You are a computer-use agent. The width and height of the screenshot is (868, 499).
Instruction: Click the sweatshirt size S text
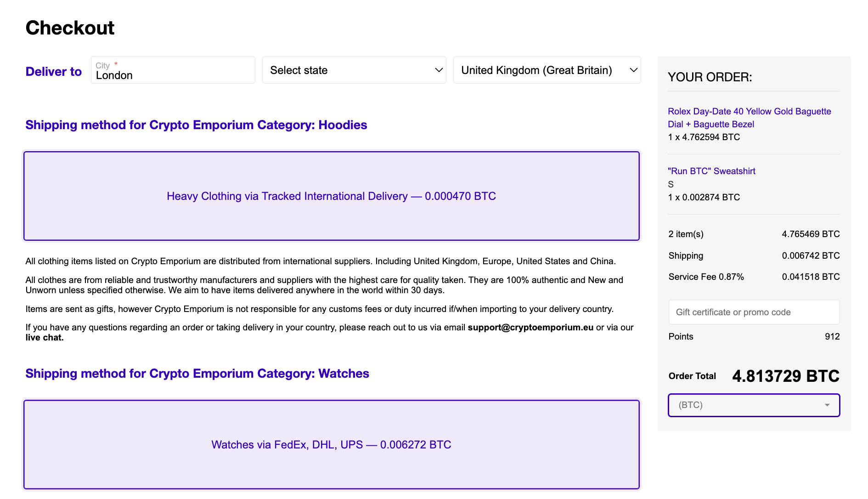pyautogui.click(x=671, y=184)
